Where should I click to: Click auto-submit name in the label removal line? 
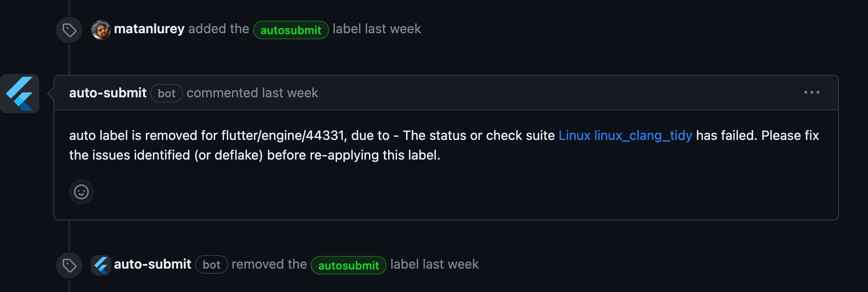[152, 264]
